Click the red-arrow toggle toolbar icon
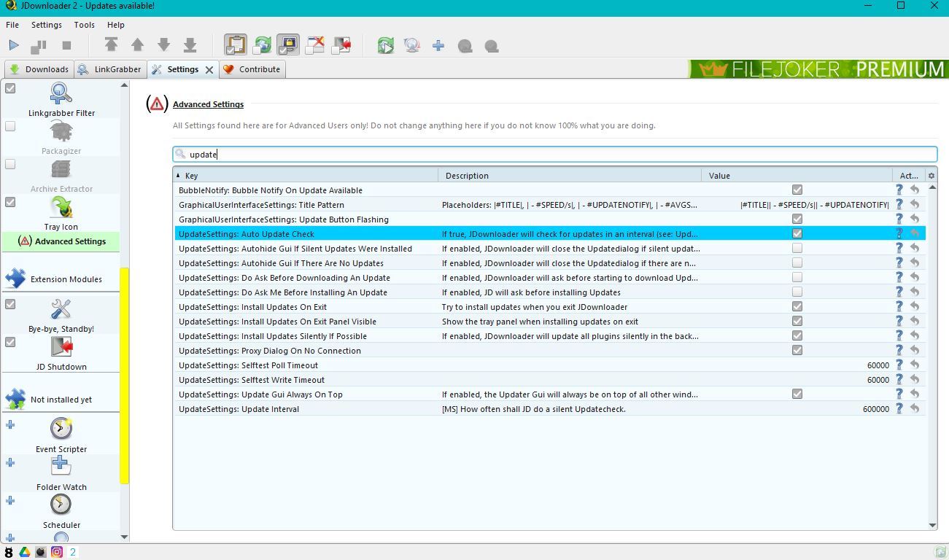949x560 pixels. click(x=341, y=45)
